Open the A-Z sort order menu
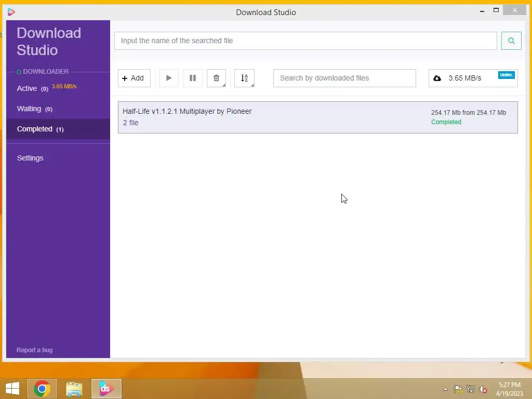532x399 pixels. [x=244, y=78]
